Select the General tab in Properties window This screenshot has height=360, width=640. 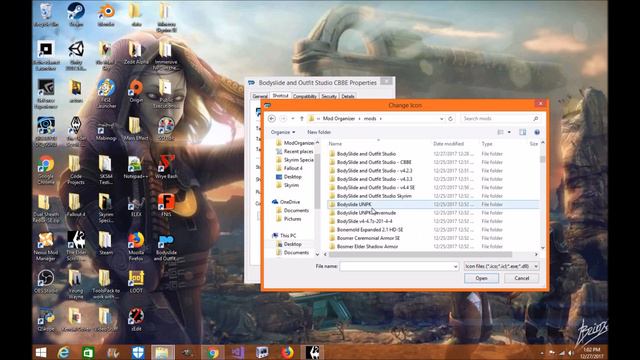[x=260, y=96]
